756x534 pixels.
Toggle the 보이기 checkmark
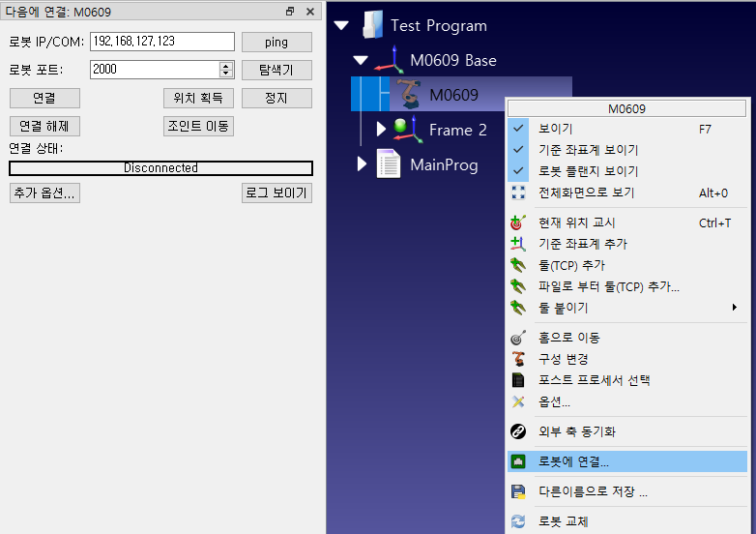518,129
